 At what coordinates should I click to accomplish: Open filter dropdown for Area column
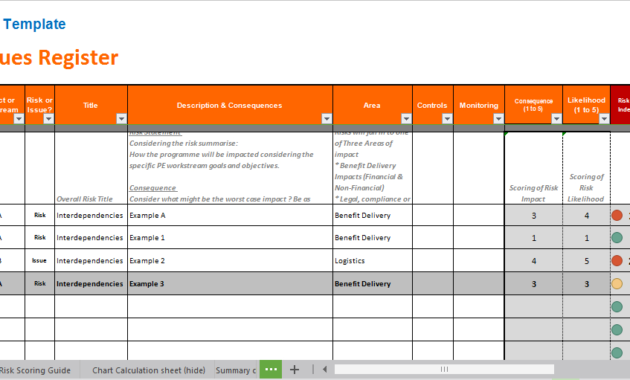(x=406, y=118)
